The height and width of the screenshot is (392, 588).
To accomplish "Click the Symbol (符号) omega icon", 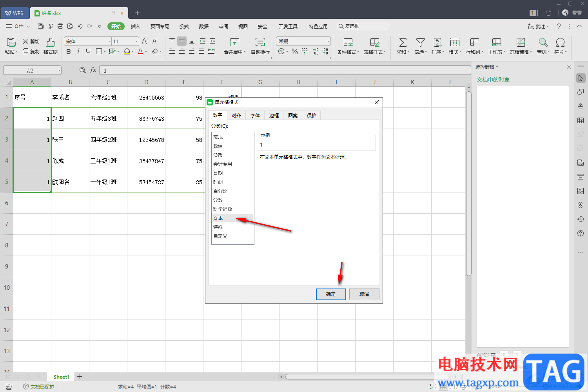I will point(560,42).
